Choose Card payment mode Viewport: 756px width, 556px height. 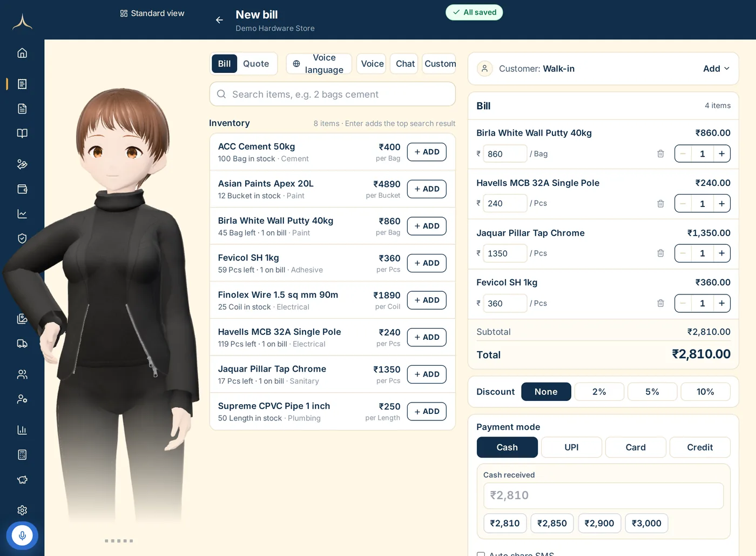pos(636,447)
